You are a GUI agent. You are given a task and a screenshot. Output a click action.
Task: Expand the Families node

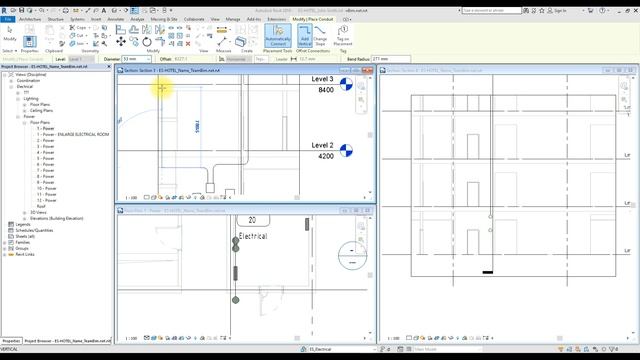(5, 242)
